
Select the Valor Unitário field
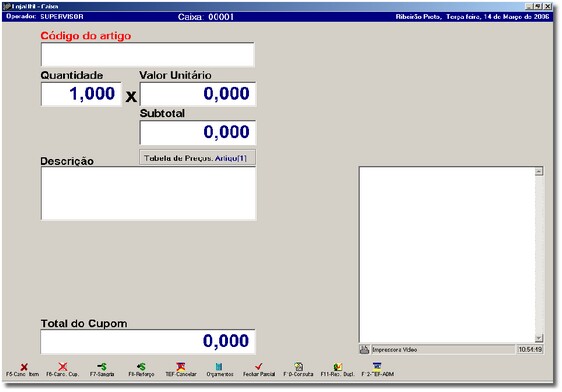[x=198, y=94]
